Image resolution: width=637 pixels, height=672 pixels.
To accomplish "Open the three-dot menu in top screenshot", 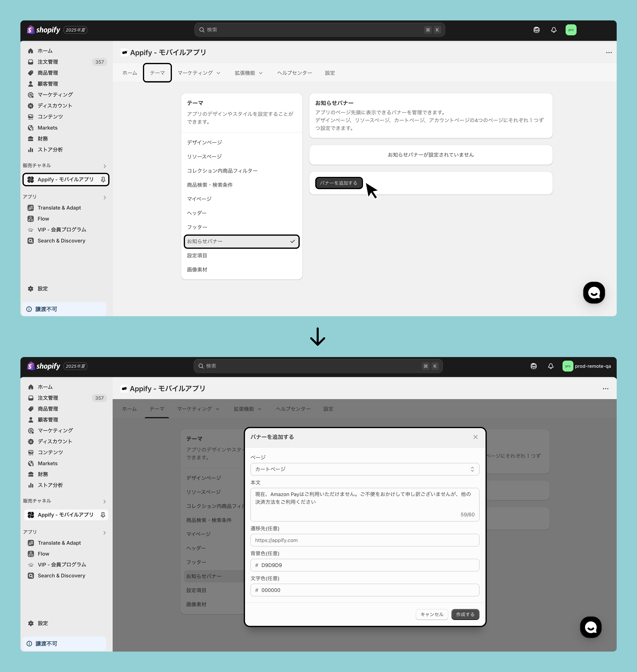I will 609,53.
